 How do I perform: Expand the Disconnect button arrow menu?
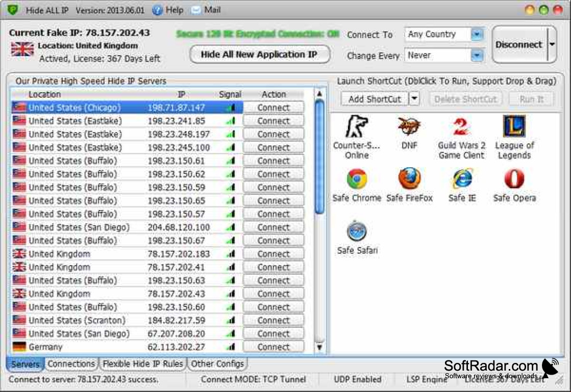pos(552,44)
